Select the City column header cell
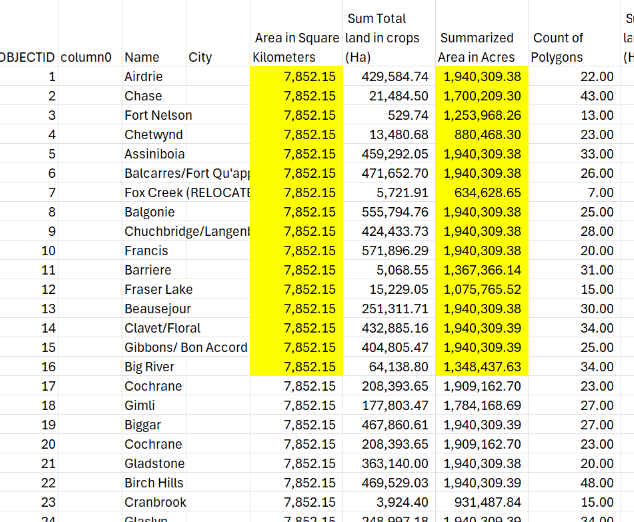 click(x=200, y=57)
